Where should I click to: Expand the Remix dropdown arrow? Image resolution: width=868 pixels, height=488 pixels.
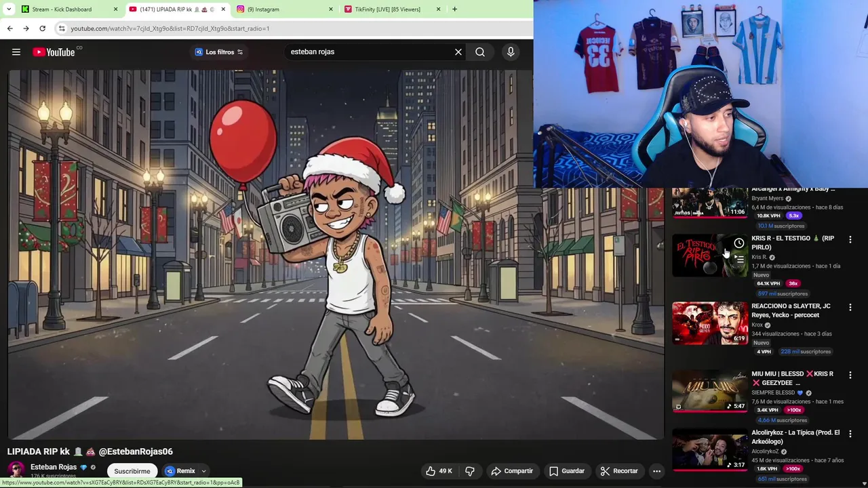pyautogui.click(x=203, y=471)
